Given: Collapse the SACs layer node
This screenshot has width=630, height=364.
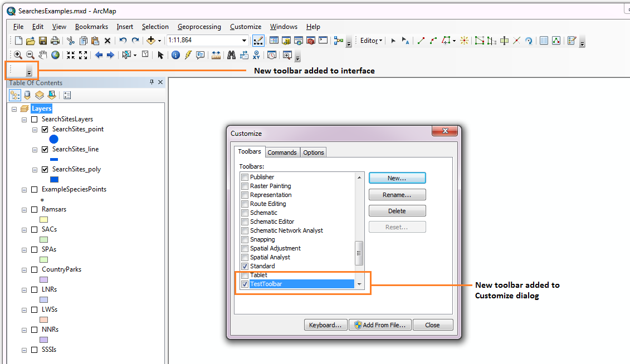Looking at the screenshot, I should (24, 230).
